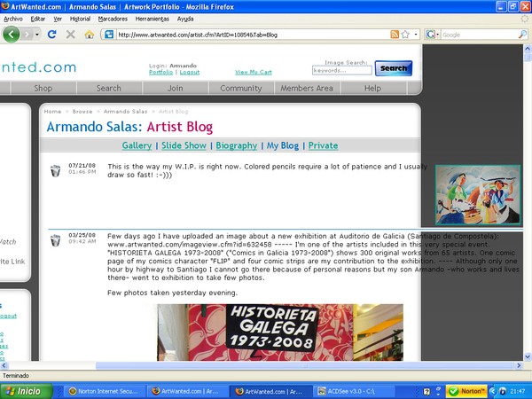Focus the URL address field
This screenshot has width=532, height=399.
(x=253, y=35)
